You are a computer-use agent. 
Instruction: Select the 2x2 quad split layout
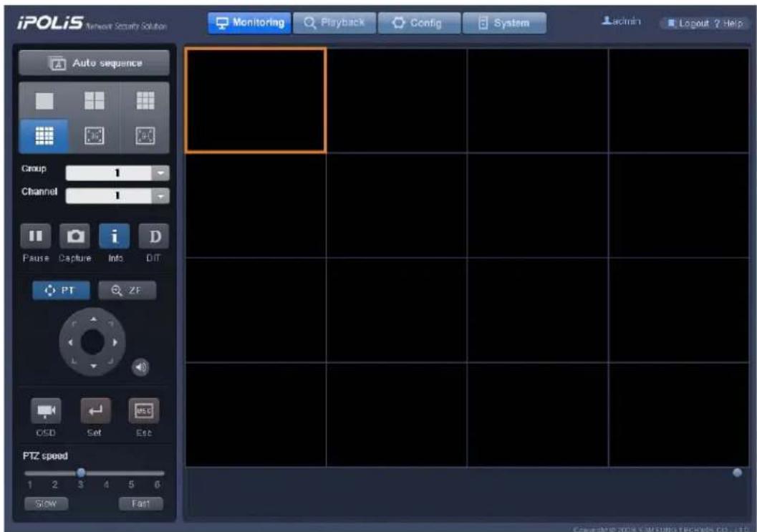[94, 101]
